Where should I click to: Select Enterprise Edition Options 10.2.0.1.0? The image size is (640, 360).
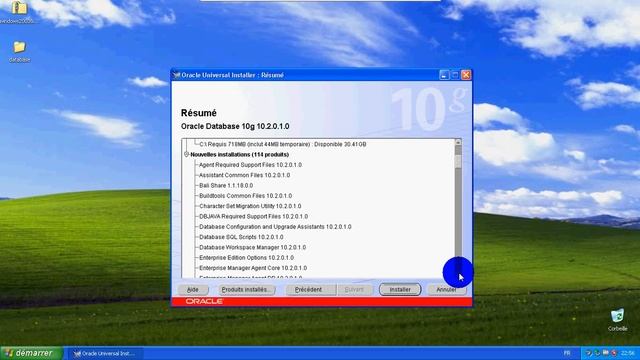point(247,258)
